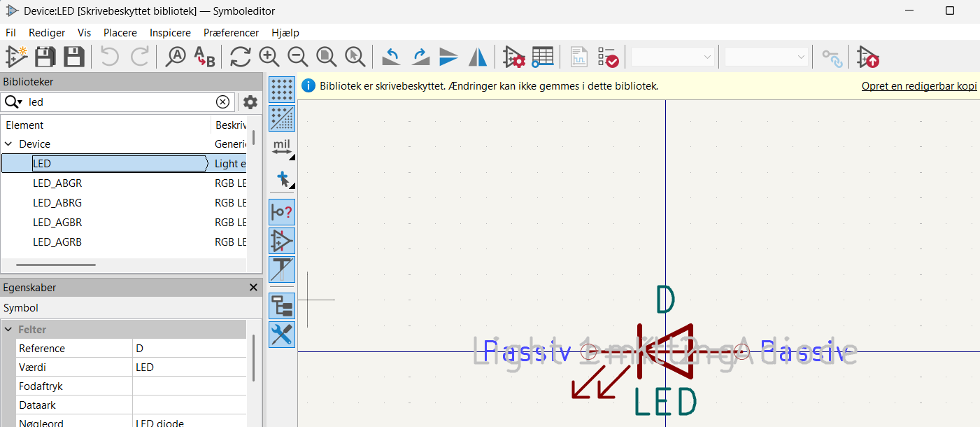The image size is (980, 427).
Task: Activate the zoom to selection tool
Action: [x=355, y=57]
